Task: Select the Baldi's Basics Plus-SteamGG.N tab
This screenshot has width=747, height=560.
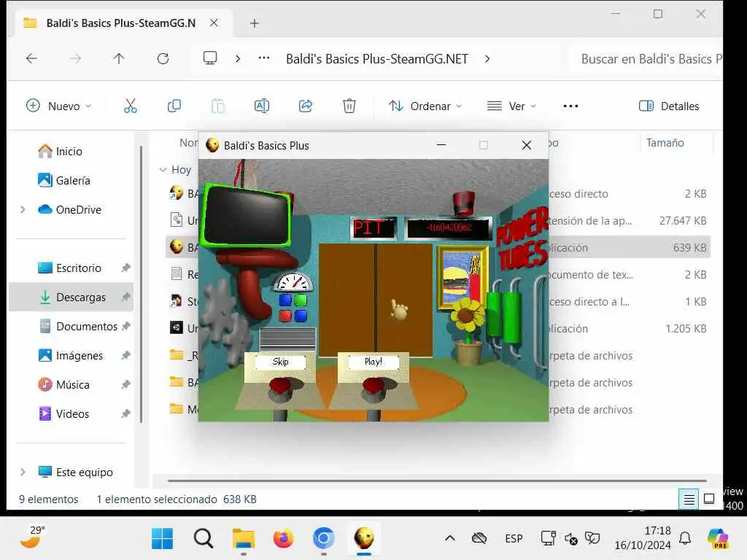Action: point(121,23)
